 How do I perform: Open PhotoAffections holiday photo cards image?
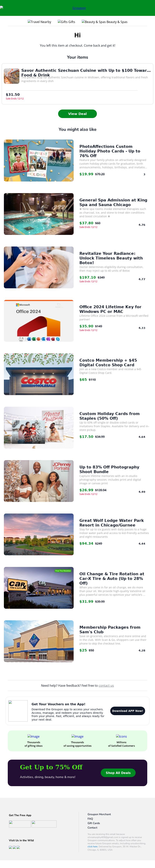pyautogui.click(x=39, y=160)
